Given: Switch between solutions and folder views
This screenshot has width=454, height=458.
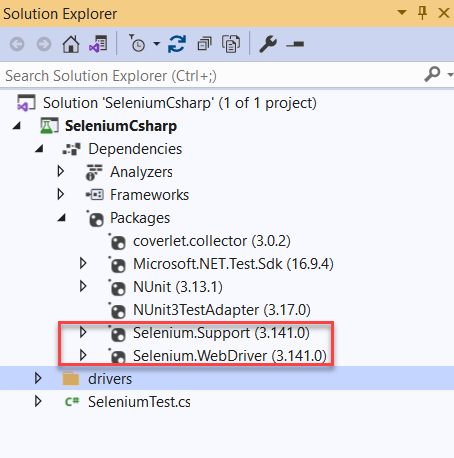Looking at the screenshot, I should click(x=98, y=44).
